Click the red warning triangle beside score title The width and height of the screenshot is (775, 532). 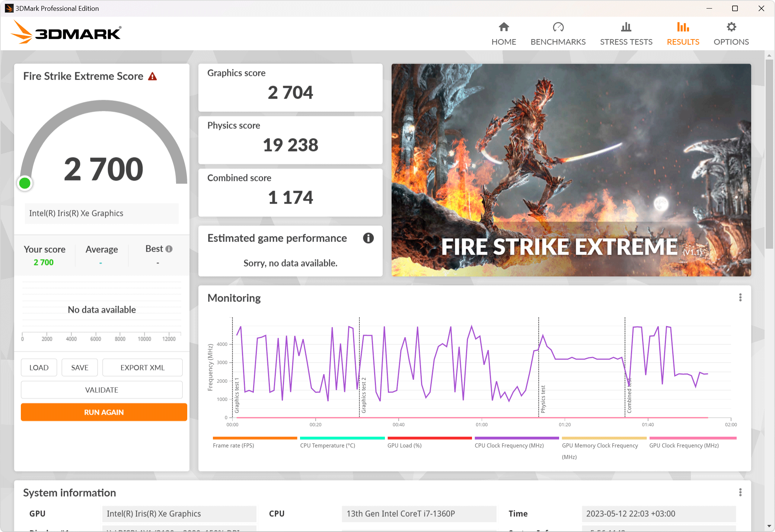click(x=152, y=76)
